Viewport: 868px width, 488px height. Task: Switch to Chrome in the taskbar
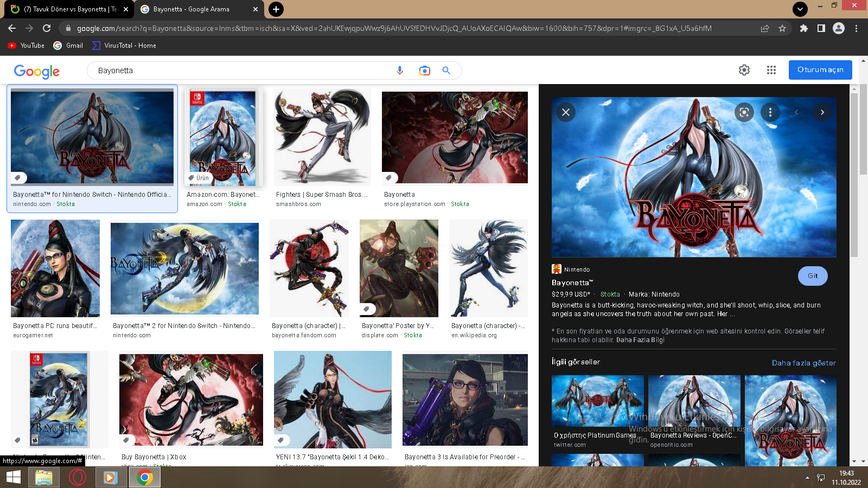point(144,477)
